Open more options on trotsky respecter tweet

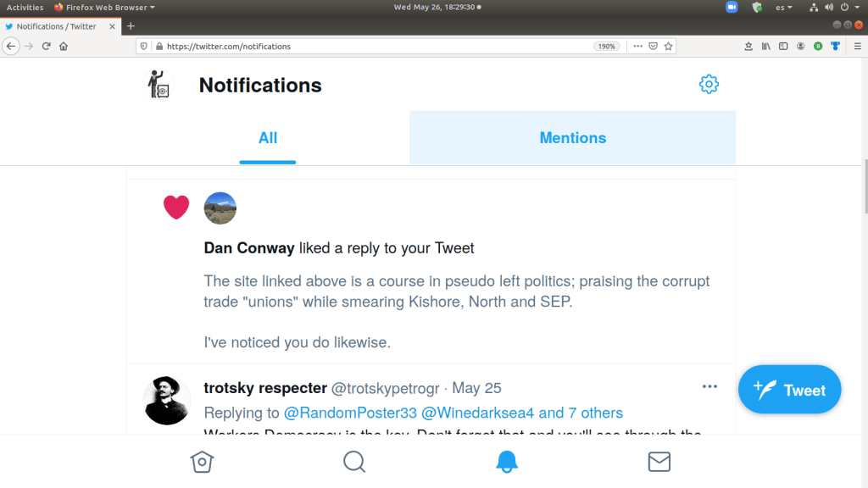tap(709, 387)
